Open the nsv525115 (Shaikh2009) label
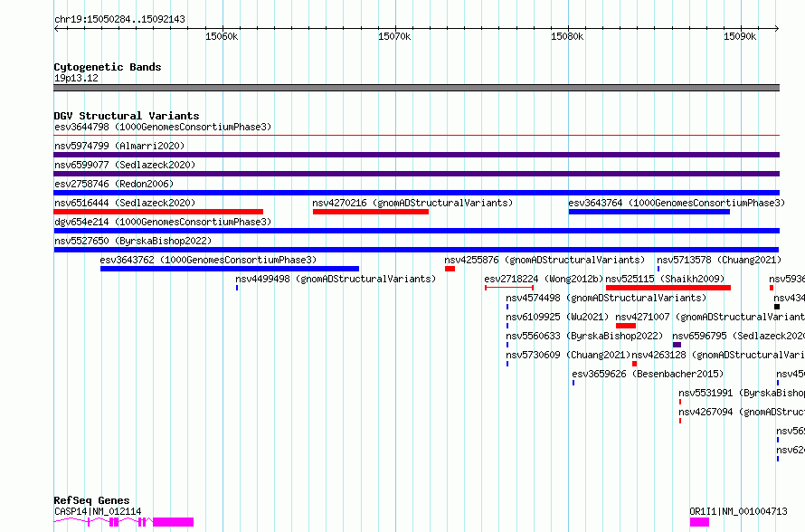Viewport: 805px width, 532px height. click(666, 279)
